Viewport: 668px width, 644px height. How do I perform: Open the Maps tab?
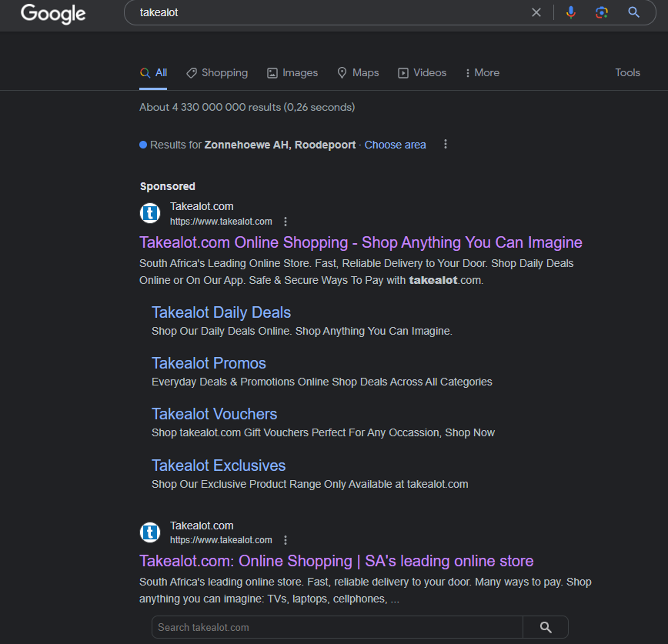(x=358, y=73)
